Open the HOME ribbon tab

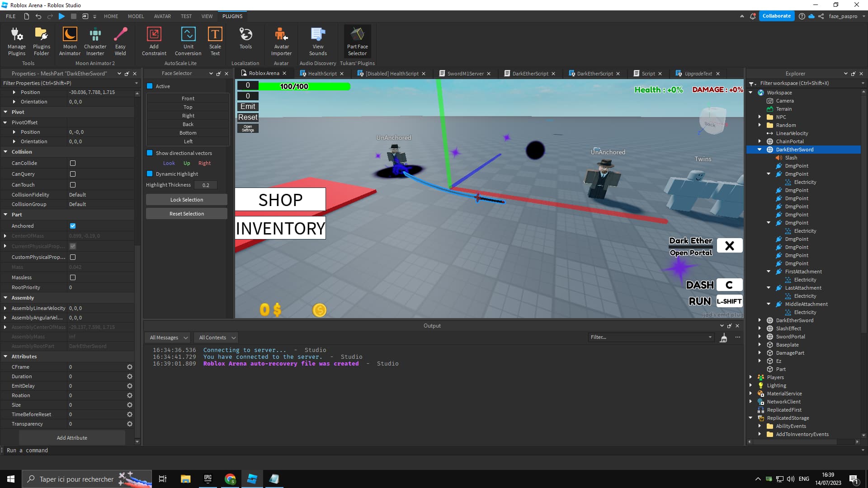[111, 16]
